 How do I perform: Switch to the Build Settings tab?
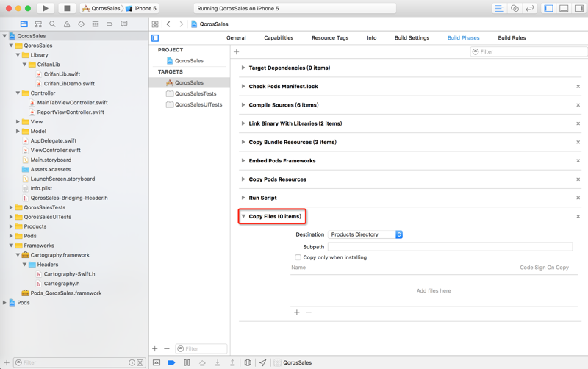click(412, 38)
